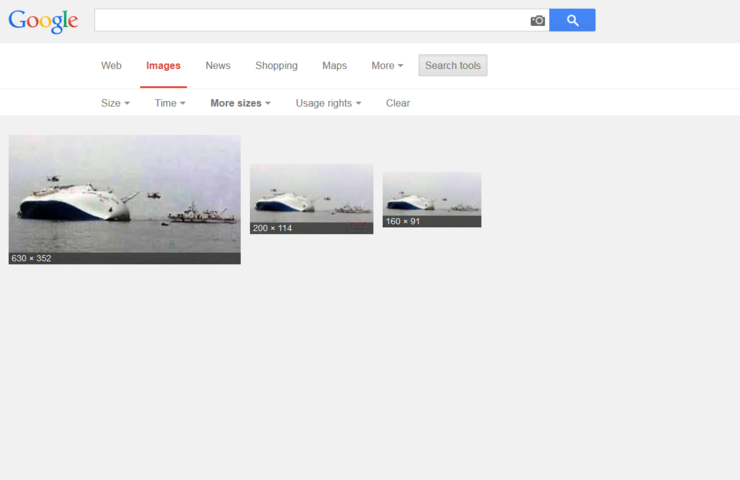
Task: Click the 630 × 352 size label
Action: [x=31, y=259]
